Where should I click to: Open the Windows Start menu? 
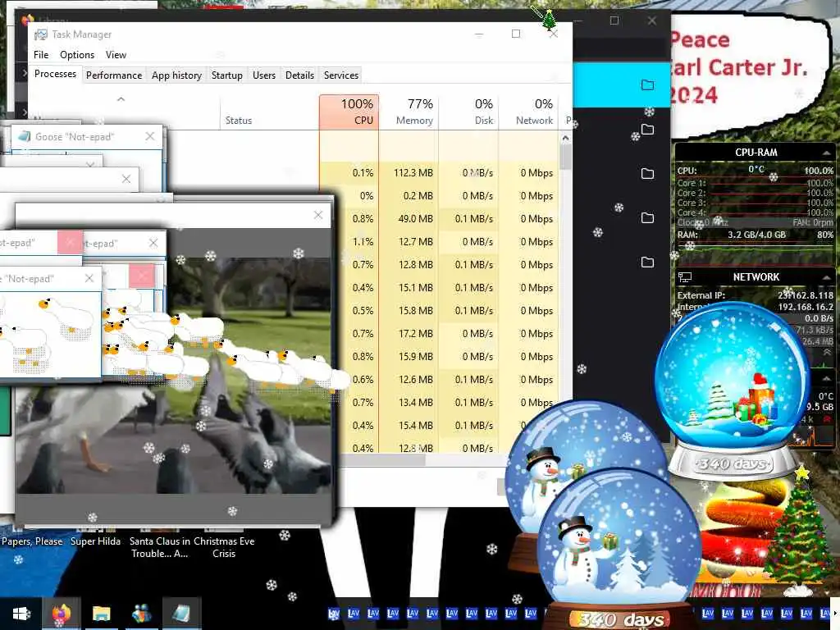click(21, 614)
